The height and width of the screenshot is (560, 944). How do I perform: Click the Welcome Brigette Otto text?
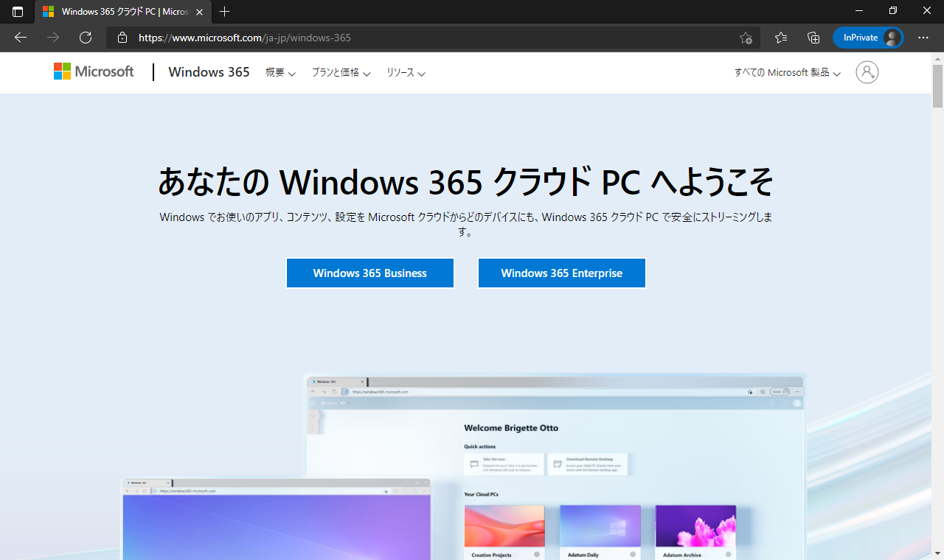511,427
